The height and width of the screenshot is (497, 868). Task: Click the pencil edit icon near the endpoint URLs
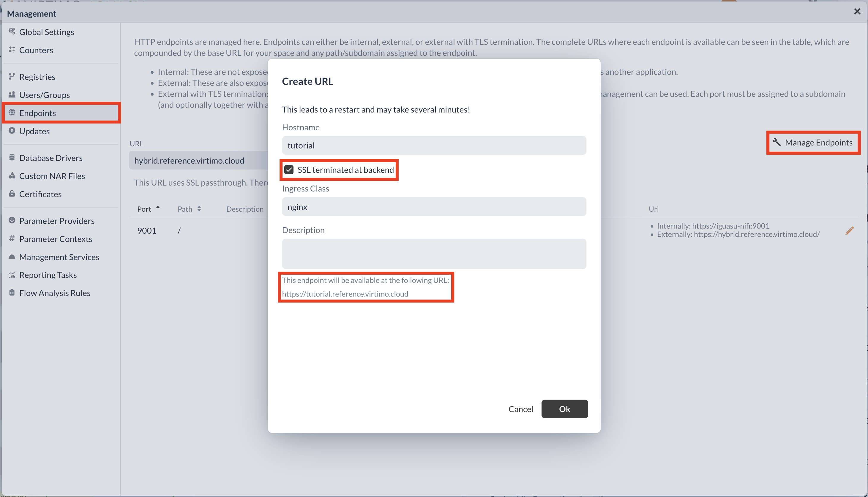pos(850,230)
